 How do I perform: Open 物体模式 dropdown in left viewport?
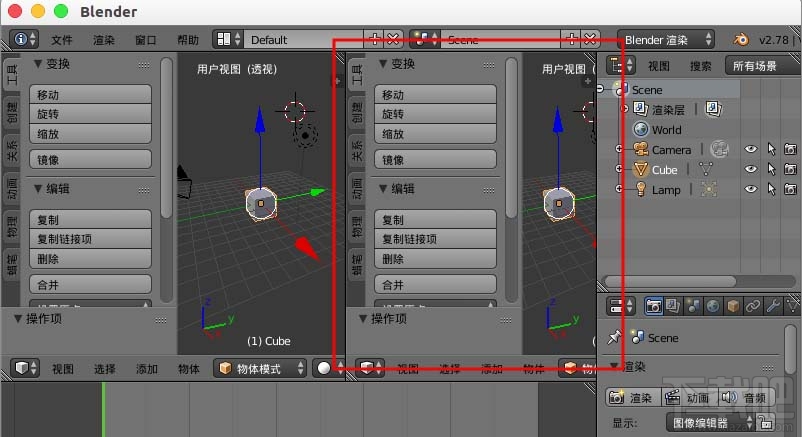(260, 368)
